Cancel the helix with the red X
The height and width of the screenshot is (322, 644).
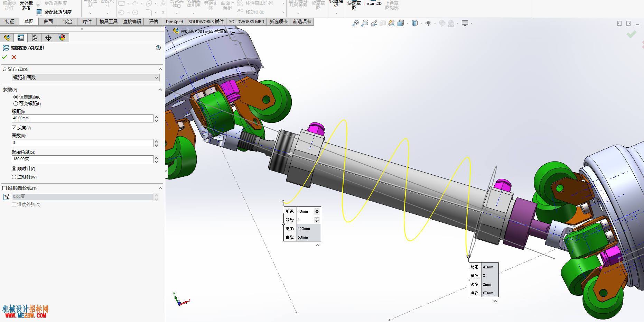pos(14,57)
